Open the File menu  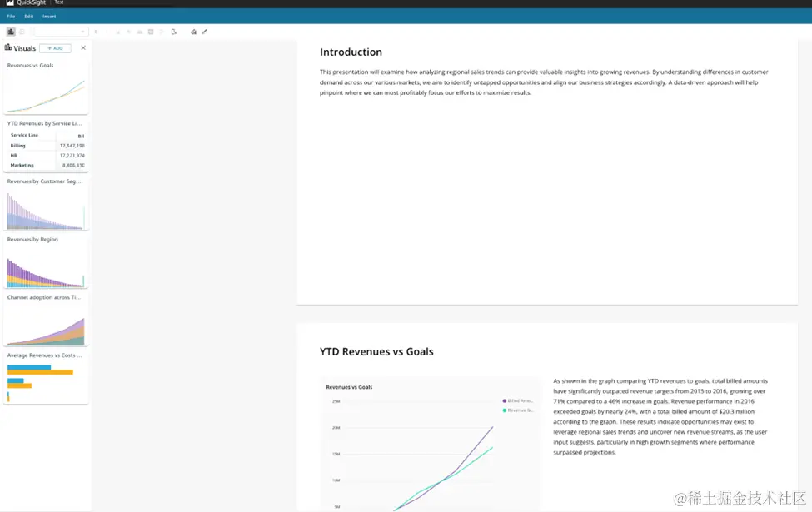click(x=11, y=17)
